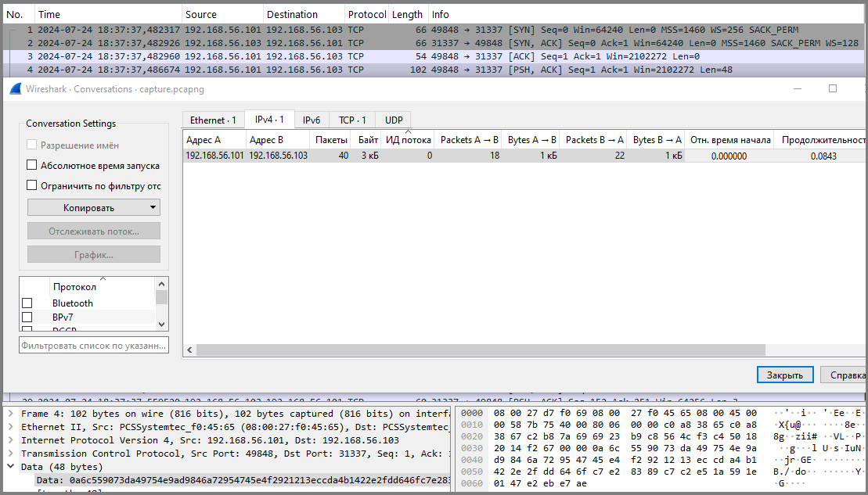The height and width of the screenshot is (495, 868).
Task: Enable Абсолютное время запуска checkbox
Action: pyautogui.click(x=31, y=165)
